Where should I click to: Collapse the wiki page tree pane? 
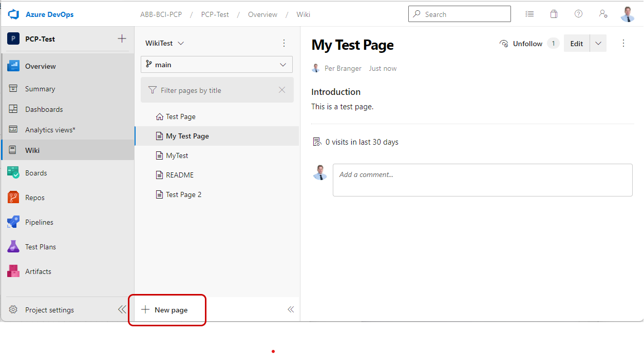(291, 309)
